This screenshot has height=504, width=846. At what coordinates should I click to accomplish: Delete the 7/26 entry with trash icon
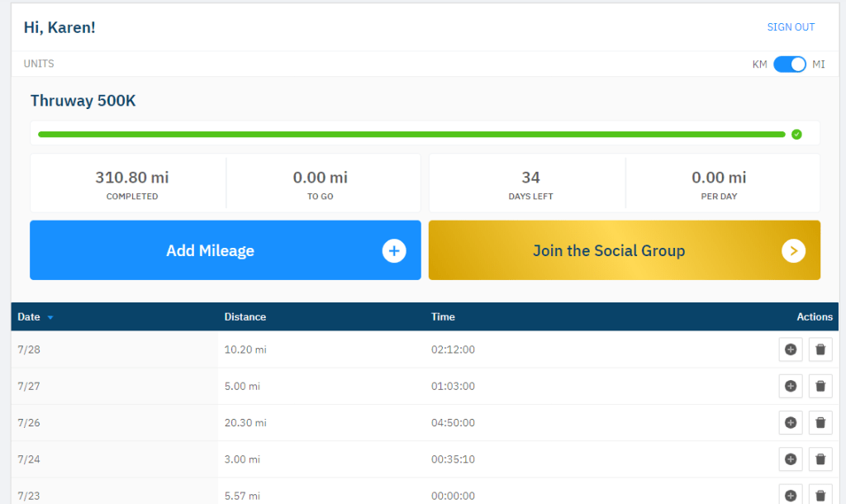(x=820, y=422)
